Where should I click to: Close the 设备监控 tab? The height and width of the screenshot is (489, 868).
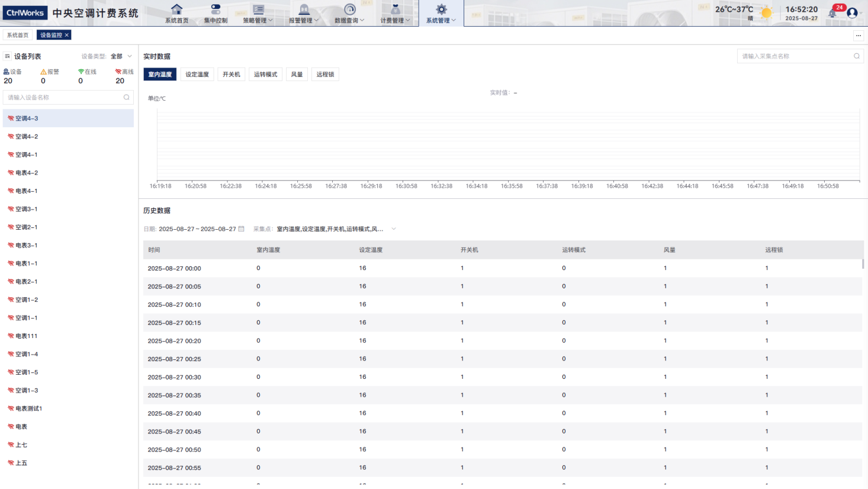coord(67,36)
